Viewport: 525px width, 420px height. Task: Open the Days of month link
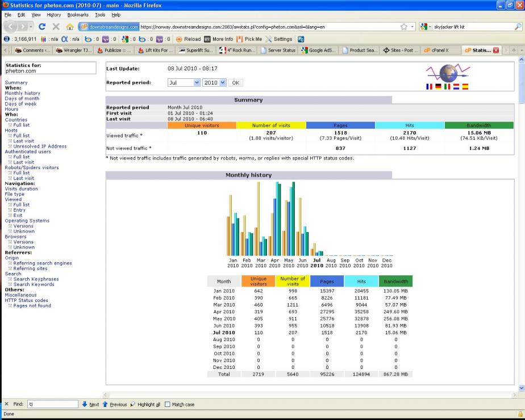pyautogui.click(x=22, y=99)
